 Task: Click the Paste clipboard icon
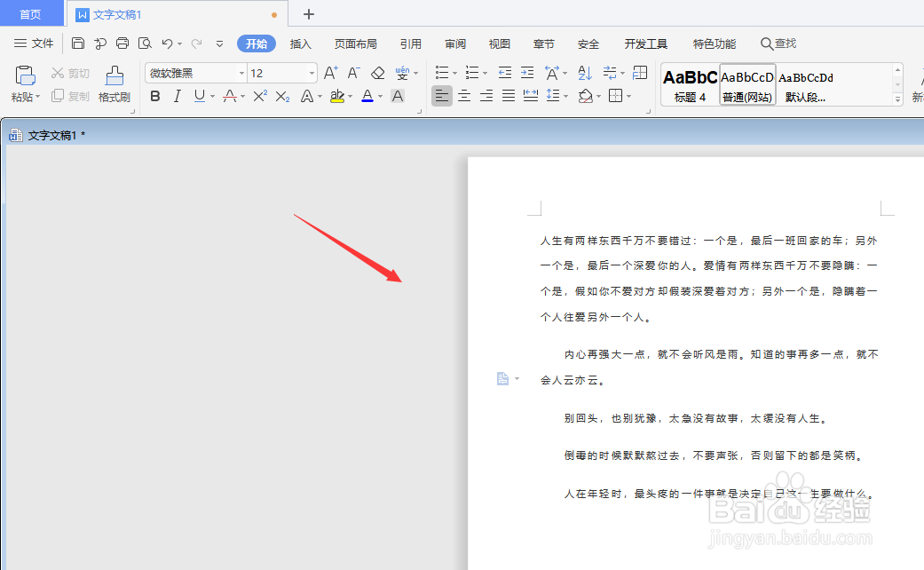pyautogui.click(x=25, y=76)
